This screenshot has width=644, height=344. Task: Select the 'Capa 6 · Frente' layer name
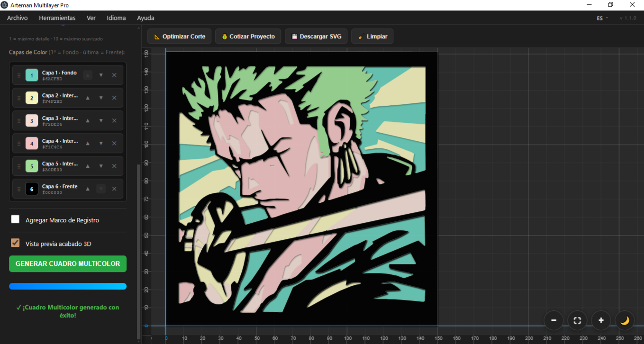click(60, 186)
